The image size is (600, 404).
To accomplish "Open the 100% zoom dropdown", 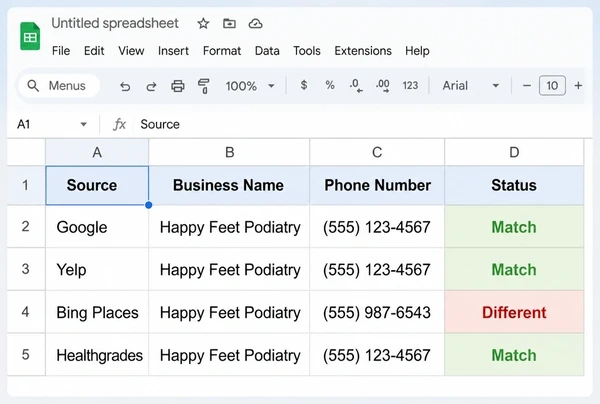I will pos(250,86).
